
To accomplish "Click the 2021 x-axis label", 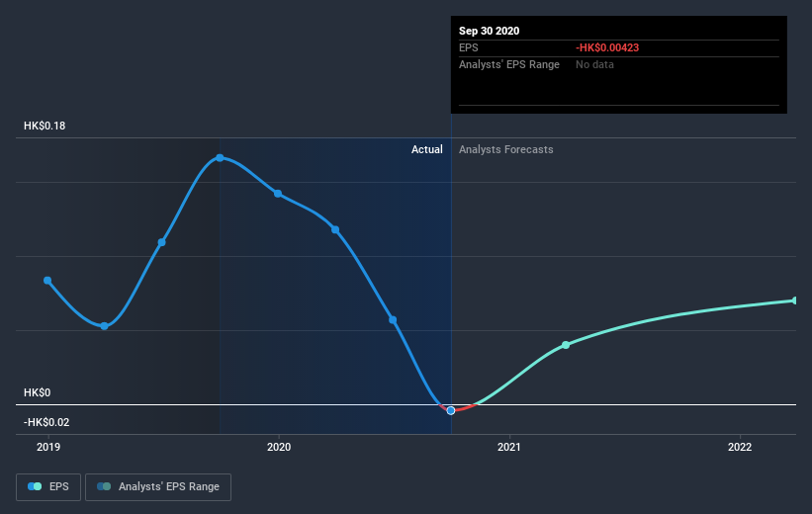I will [x=509, y=447].
